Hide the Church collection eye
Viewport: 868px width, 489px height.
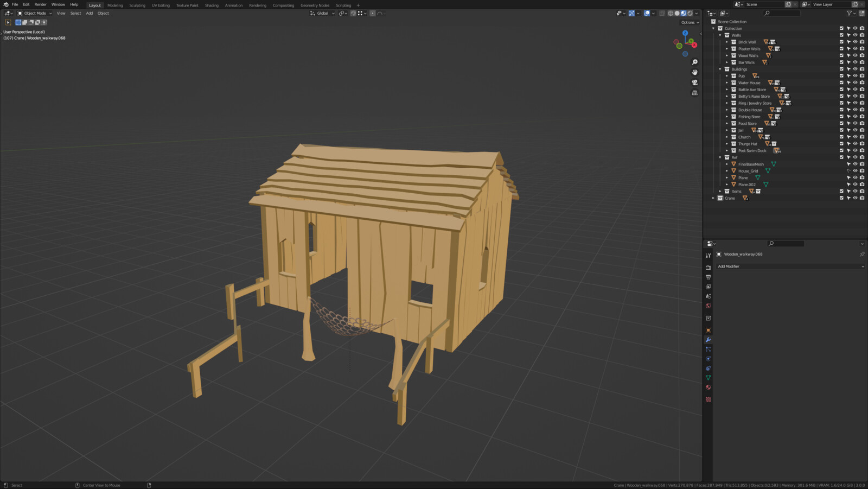(855, 137)
